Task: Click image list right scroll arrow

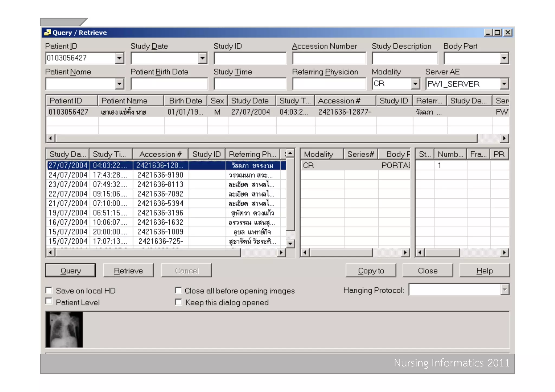Action: pos(504,252)
